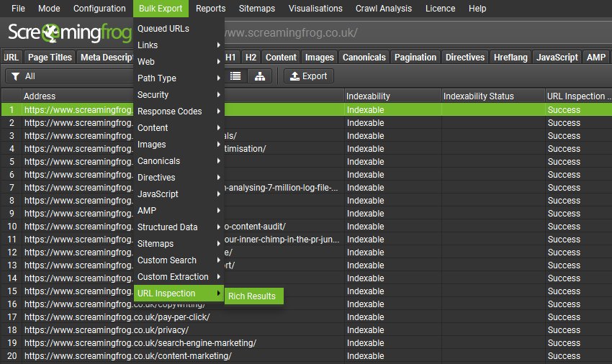Open the All filter dropdown

68,76
